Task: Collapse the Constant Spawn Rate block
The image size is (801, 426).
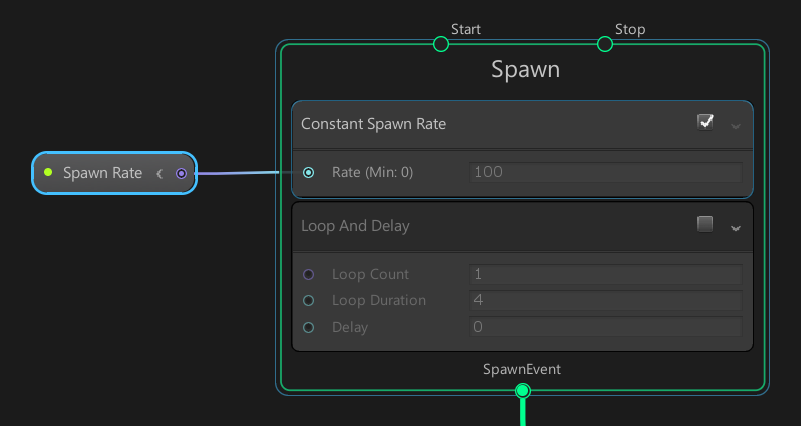Action: [x=736, y=126]
